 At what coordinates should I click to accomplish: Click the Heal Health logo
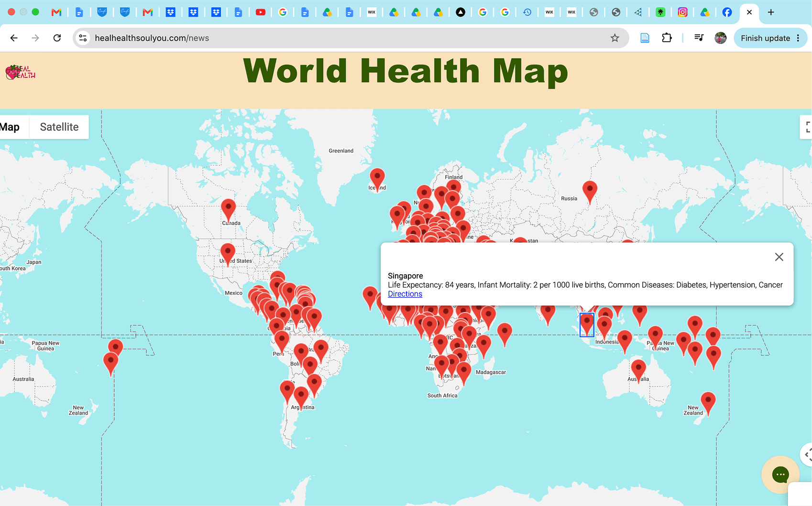[x=20, y=72]
